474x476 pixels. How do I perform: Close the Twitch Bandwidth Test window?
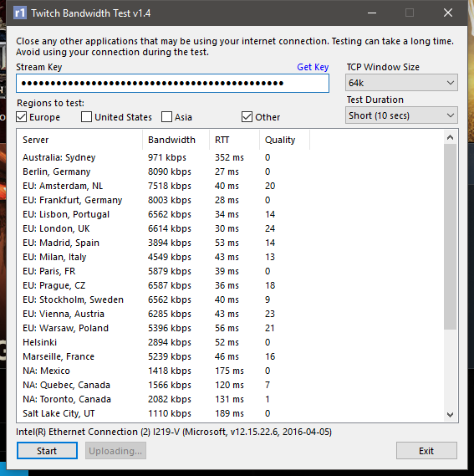[448, 13]
